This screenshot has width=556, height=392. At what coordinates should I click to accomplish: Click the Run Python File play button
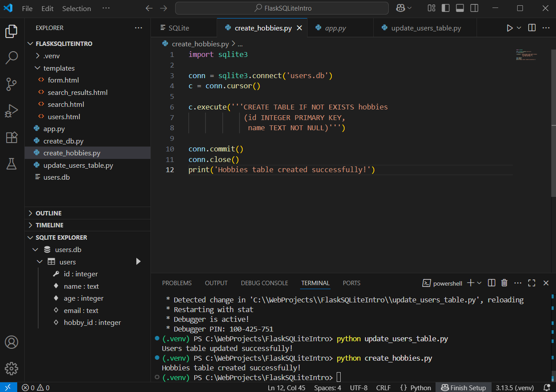[510, 28]
